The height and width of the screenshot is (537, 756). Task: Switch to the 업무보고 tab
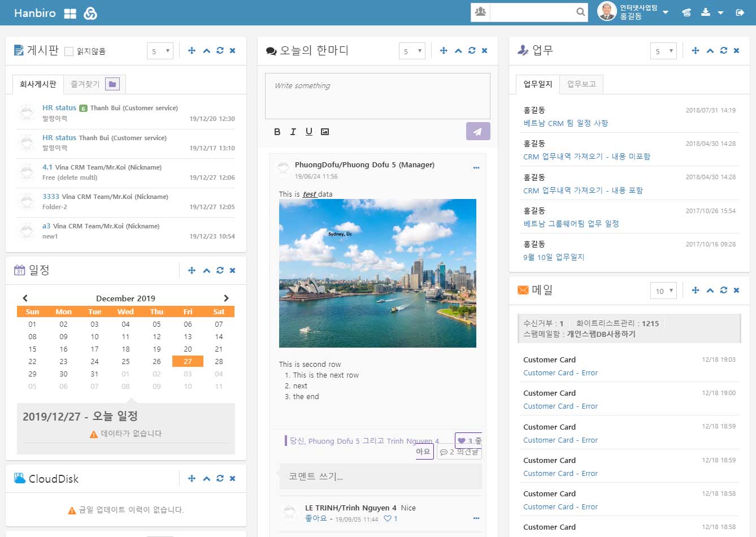click(x=581, y=84)
